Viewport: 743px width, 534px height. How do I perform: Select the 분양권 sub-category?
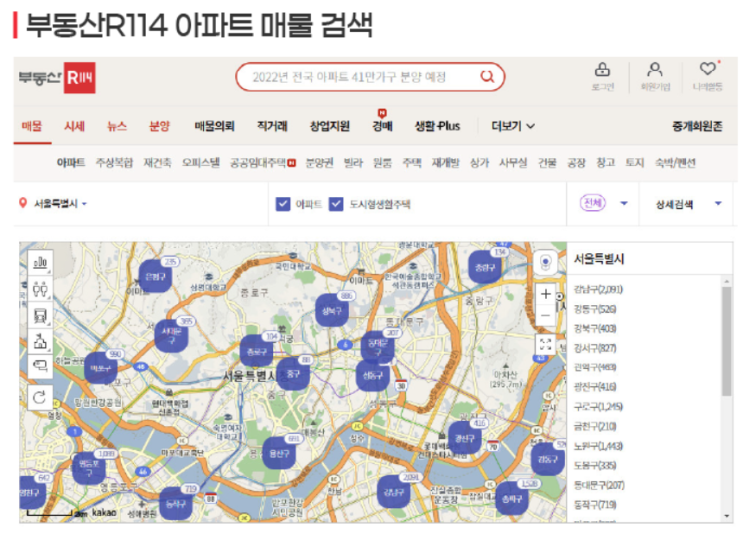[319, 163]
